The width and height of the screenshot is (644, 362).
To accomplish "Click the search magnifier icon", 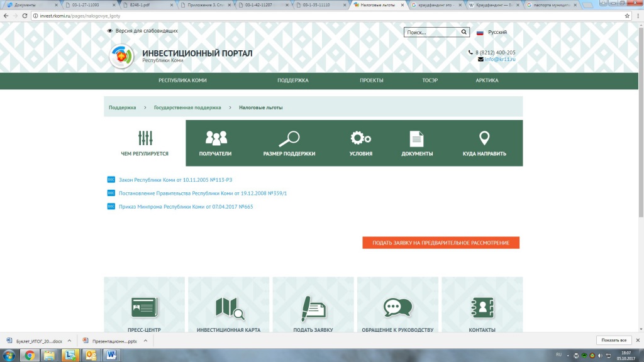I will (x=464, y=32).
